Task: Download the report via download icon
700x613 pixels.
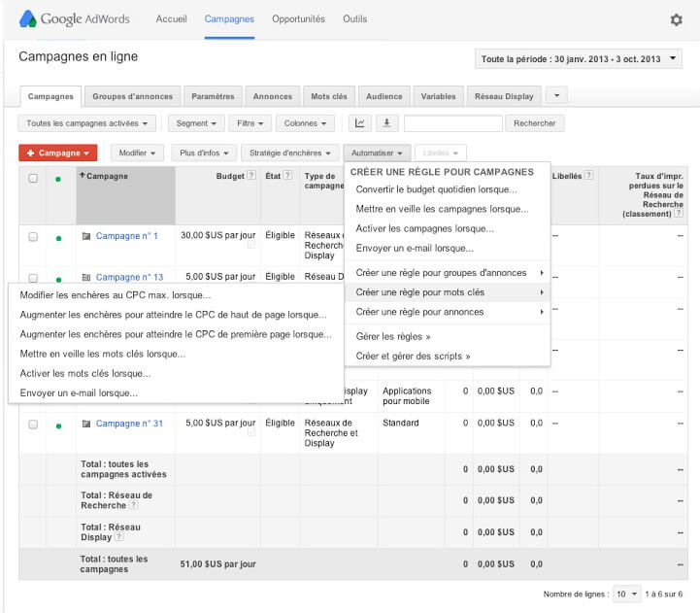Action: pos(387,123)
